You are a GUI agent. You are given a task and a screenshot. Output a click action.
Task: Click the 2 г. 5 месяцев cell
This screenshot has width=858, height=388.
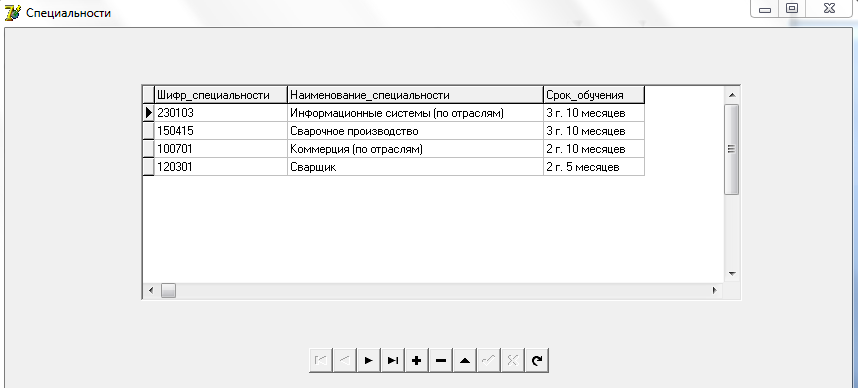point(594,167)
